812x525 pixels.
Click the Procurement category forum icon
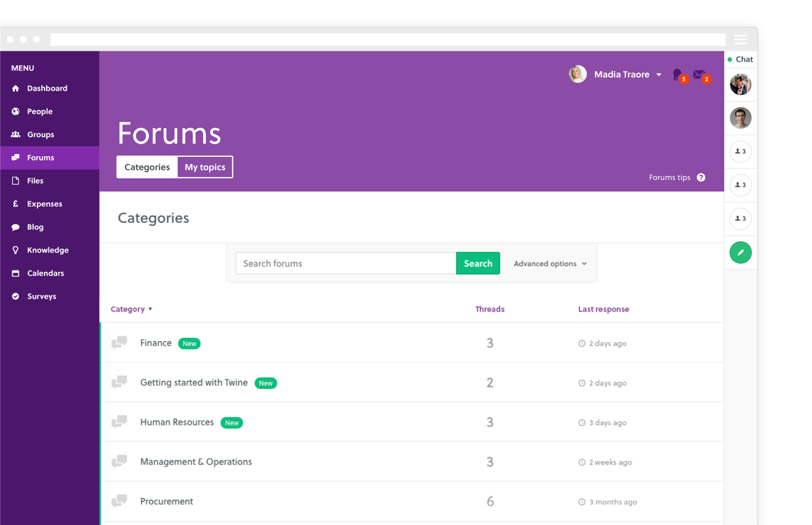(119, 501)
